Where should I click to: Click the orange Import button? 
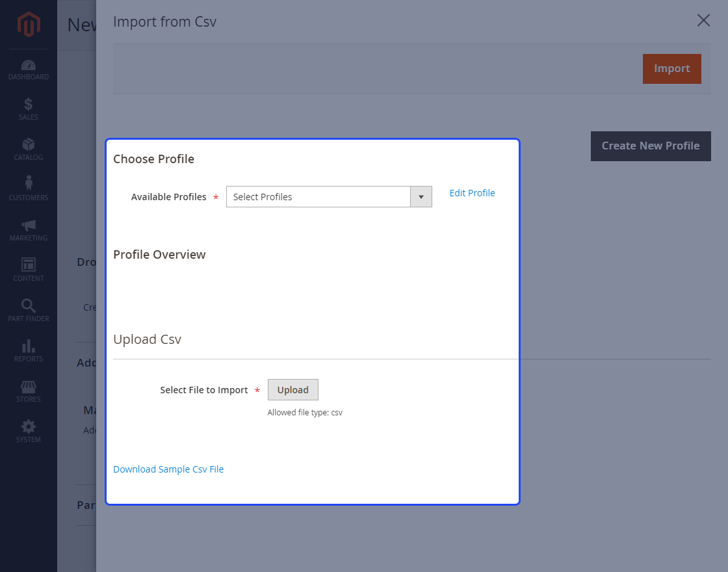pyautogui.click(x=672, y=69)
